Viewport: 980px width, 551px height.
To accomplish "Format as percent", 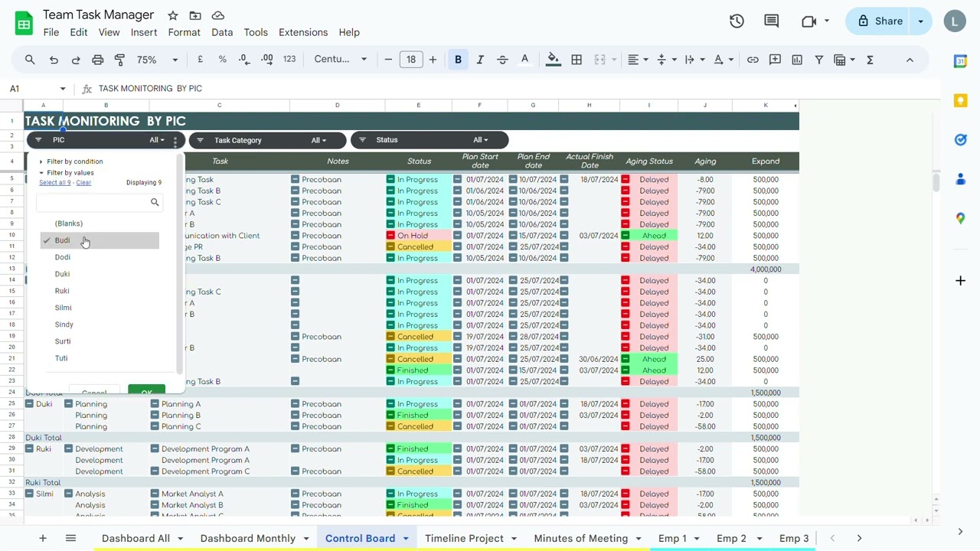I will pos(223,60).
